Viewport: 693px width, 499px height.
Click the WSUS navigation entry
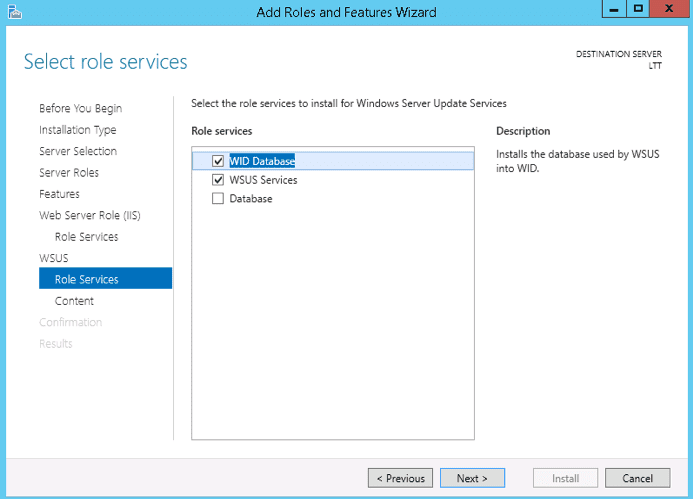pyautogui.click(x=53, y=258)
